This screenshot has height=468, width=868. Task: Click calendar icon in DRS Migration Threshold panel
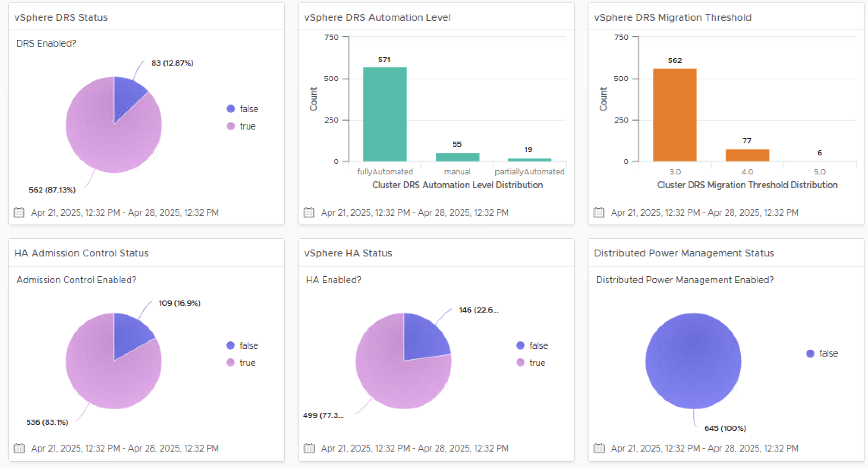point(599,212)
